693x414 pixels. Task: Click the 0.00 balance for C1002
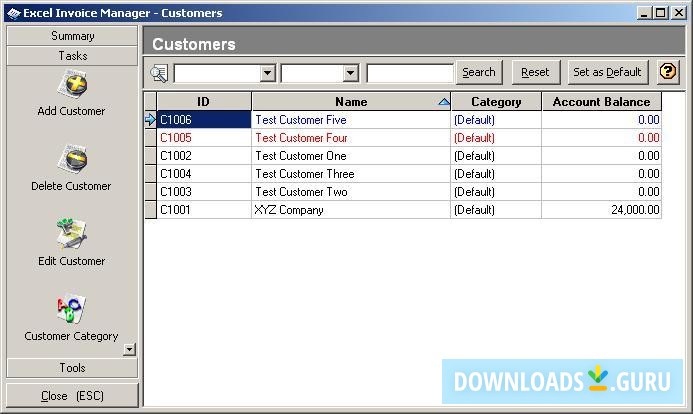click(648, 156)
